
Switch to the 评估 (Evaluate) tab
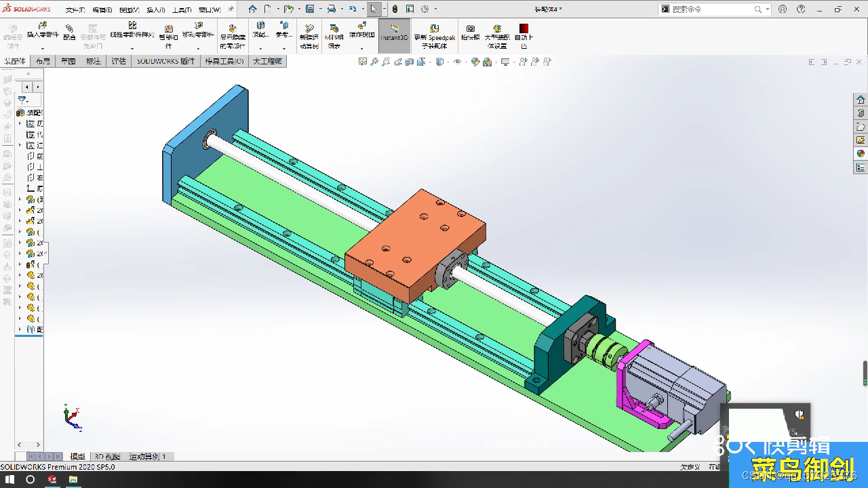point(119,61)
